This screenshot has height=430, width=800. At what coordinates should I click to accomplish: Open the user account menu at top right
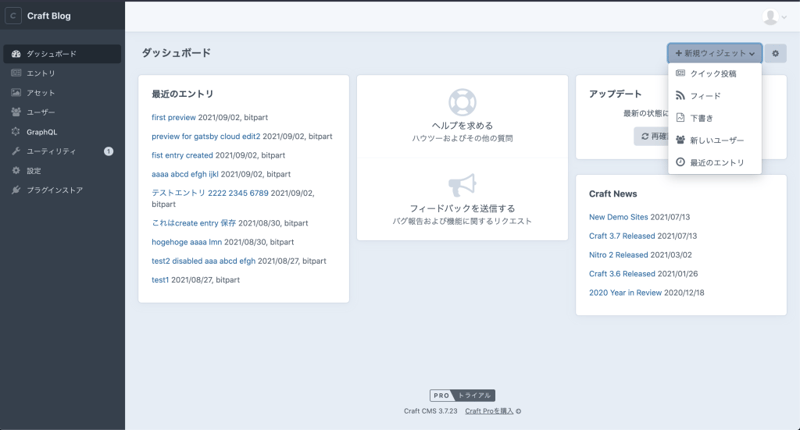[773, 17]
